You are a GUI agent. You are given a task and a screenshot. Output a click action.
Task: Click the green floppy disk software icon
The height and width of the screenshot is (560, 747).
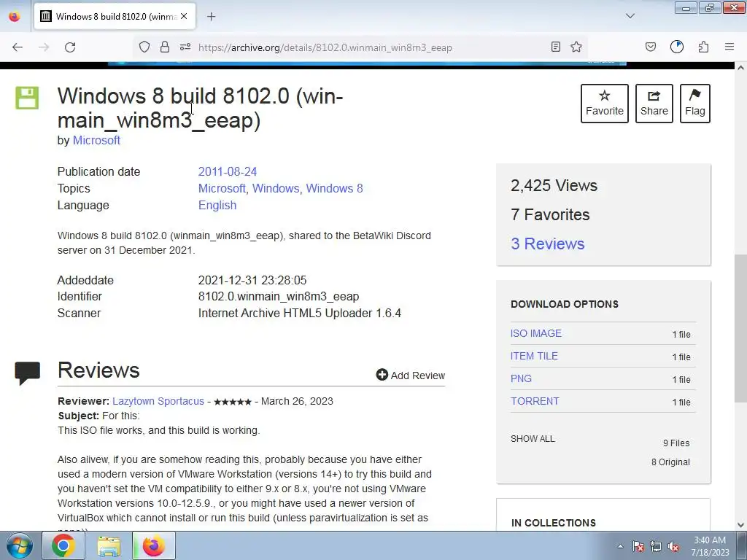pos(27,98)
